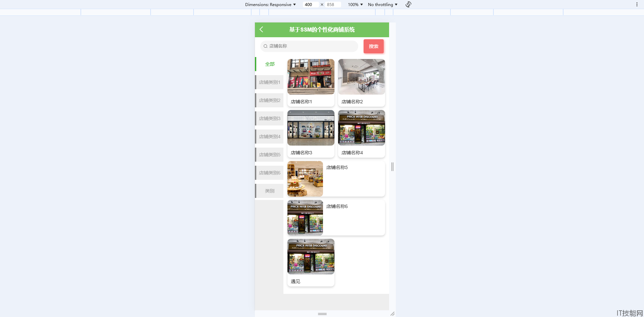Viewport: 644px width, 317px height.
Task: Select category 店铺类别6
Action: pyautogui.click(x=269, y=173)
